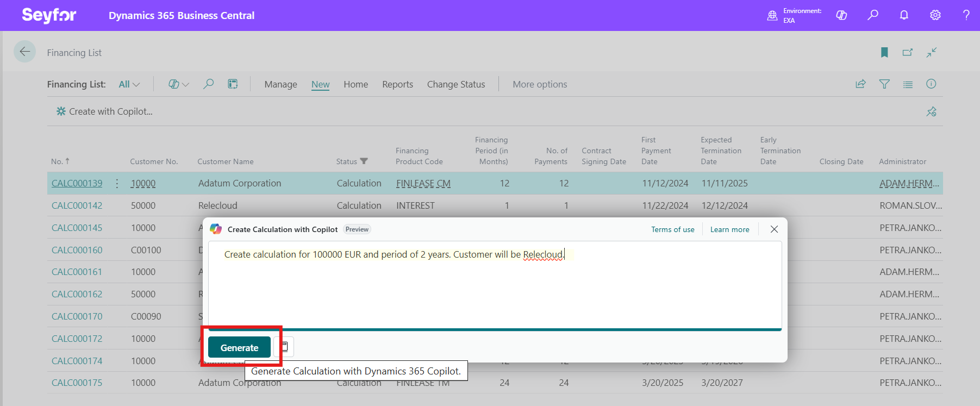This screenshot has width=980, height=406.
Task: Expand the All views dropdown
Action: pos(129,84)
